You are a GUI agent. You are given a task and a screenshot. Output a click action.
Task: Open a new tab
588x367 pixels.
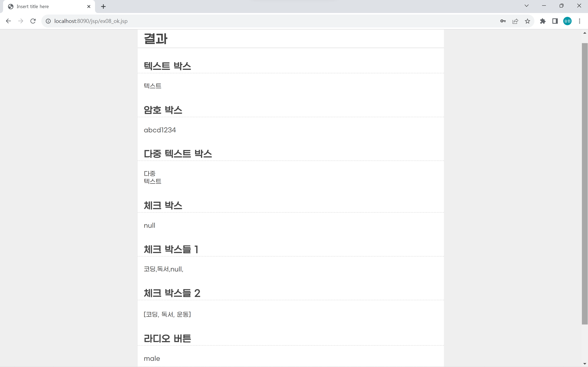point(103,7)
